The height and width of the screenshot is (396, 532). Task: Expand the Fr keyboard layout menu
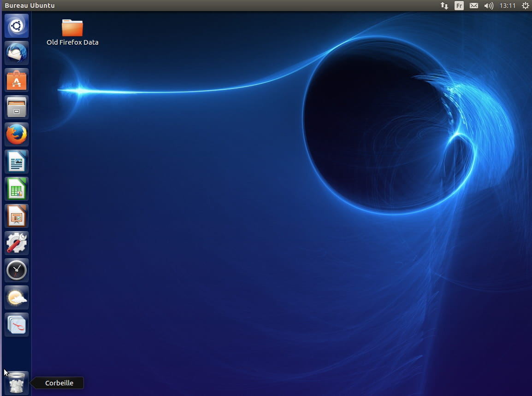pos(459,6)
